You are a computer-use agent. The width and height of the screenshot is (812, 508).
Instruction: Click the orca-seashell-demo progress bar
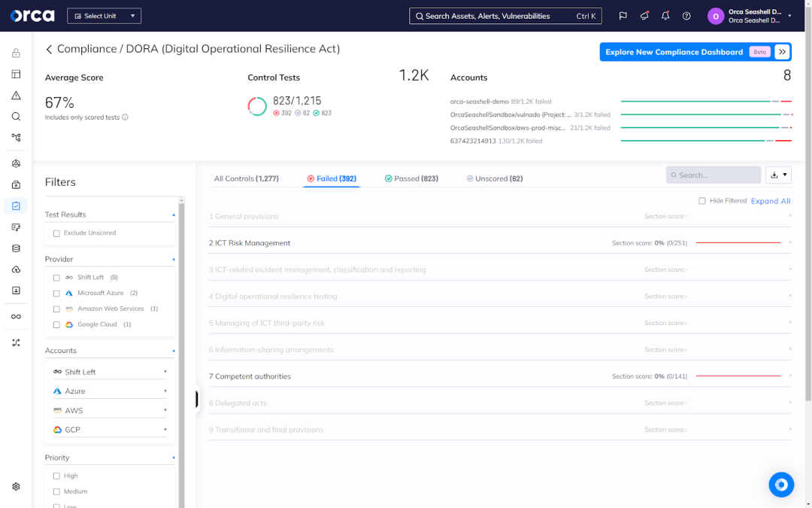pos(706,101)
